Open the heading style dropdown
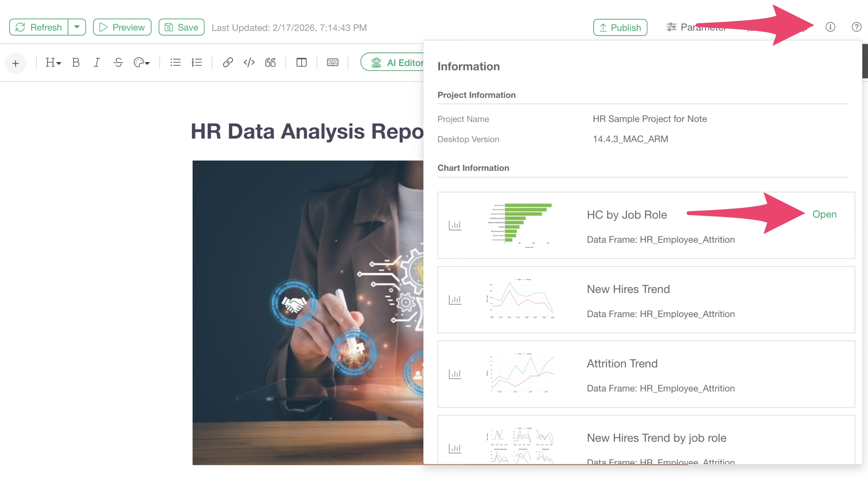Screen dimensions: 868x491 [53, 62]
